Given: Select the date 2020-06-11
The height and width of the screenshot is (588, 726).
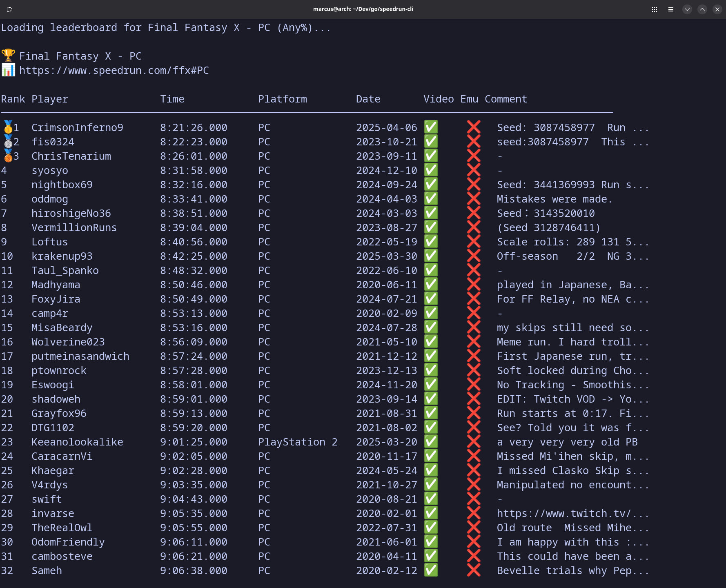Looking at the screenshot, I should [387, 285].
